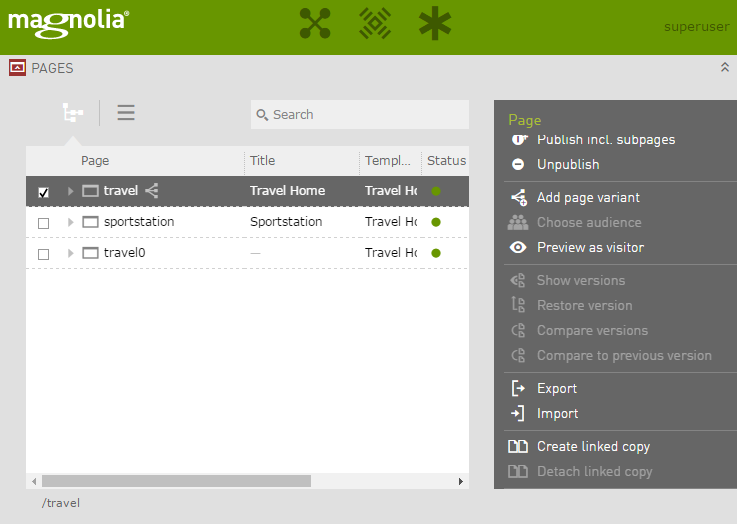737x524 pixels.
Task: Sort by Status column header
Action: point(447,161)
